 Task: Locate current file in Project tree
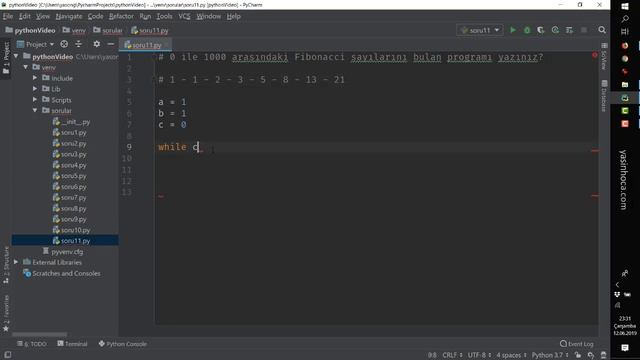(64, 44)
